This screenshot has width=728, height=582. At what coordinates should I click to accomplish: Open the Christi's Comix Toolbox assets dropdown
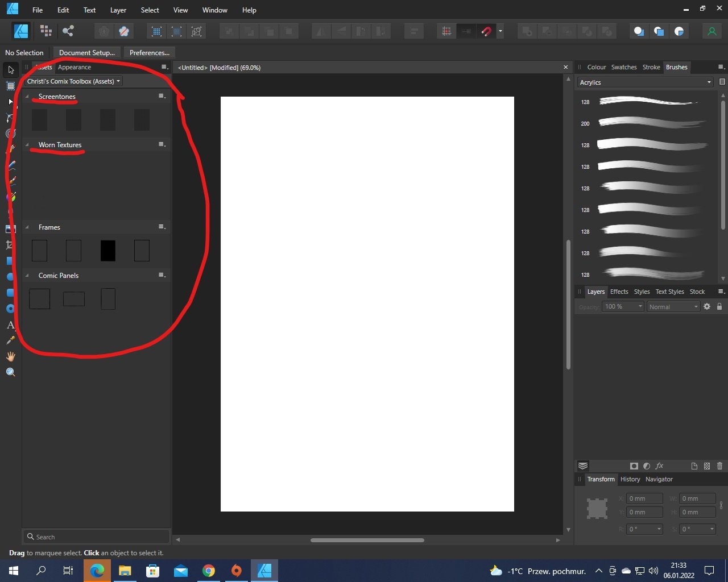point(73,81)
